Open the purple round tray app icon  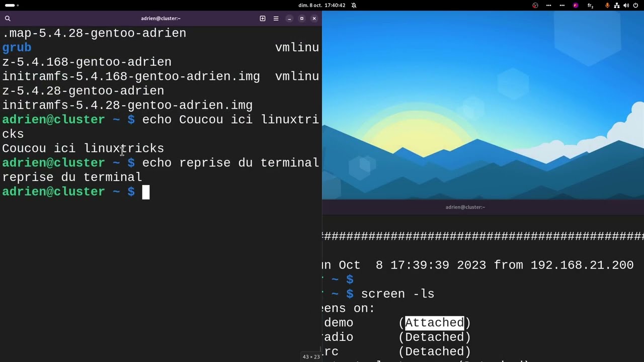(x=576, y=5)
